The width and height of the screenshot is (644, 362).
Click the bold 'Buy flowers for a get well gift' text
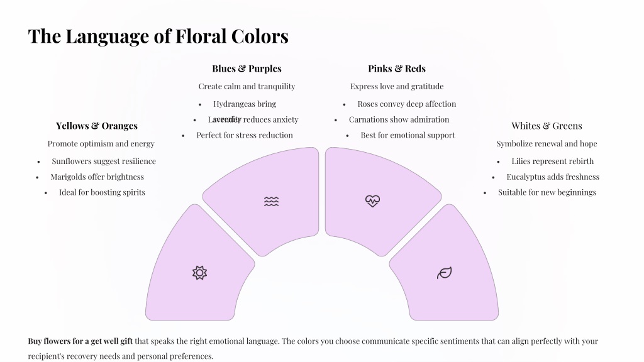coord(80,341)
